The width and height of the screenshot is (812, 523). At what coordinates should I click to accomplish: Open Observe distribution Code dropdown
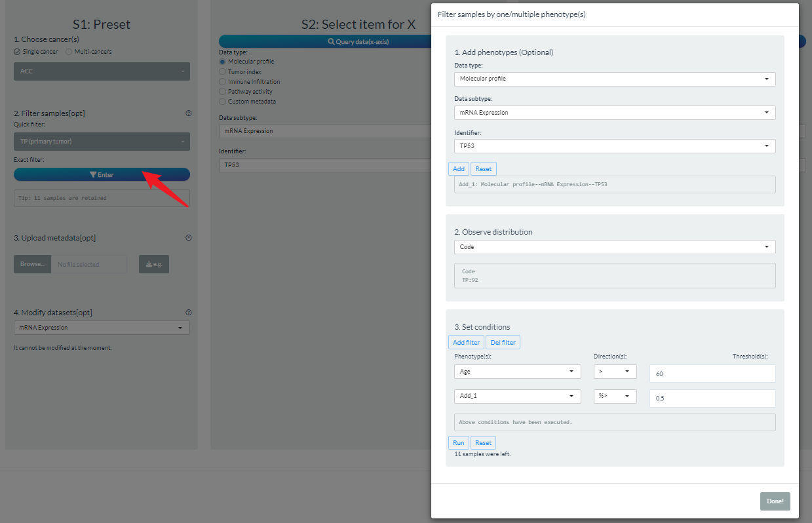coord(615,247)
